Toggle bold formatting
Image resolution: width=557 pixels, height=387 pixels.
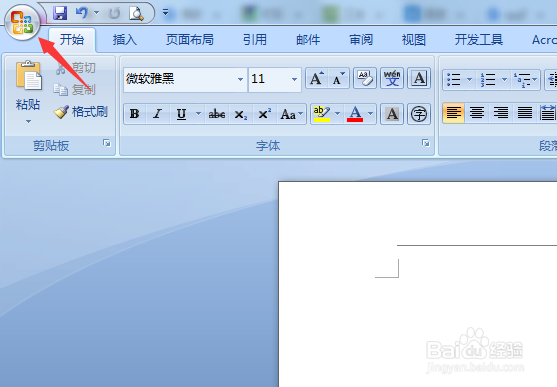134,114
